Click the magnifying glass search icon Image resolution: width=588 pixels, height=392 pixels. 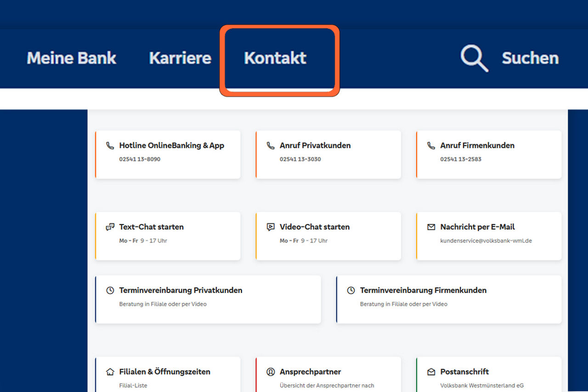coord(475,58)
